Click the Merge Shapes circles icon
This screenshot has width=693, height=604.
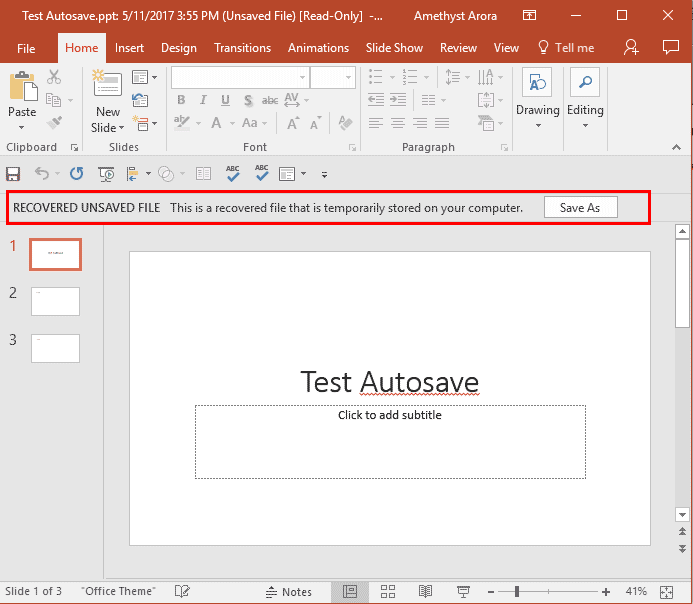point(166,174)
